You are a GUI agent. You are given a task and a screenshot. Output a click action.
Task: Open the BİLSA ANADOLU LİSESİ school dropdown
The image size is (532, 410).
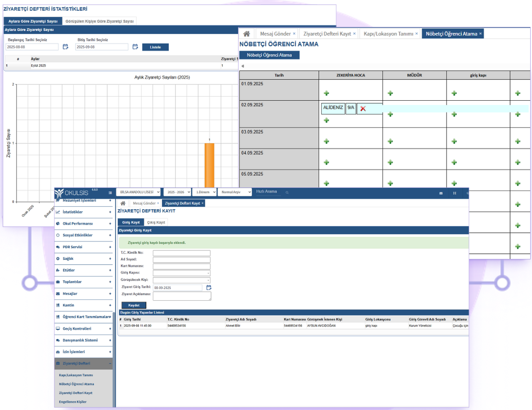138,192
